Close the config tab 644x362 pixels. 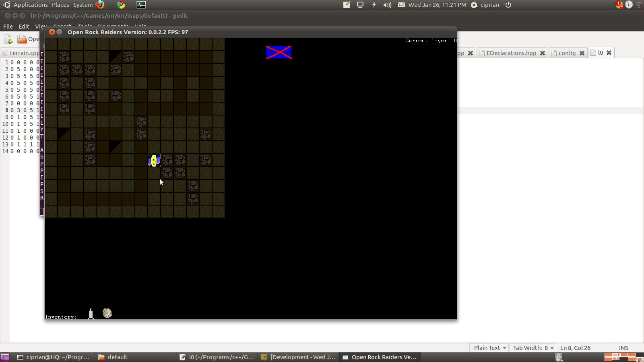pos(582,53)
